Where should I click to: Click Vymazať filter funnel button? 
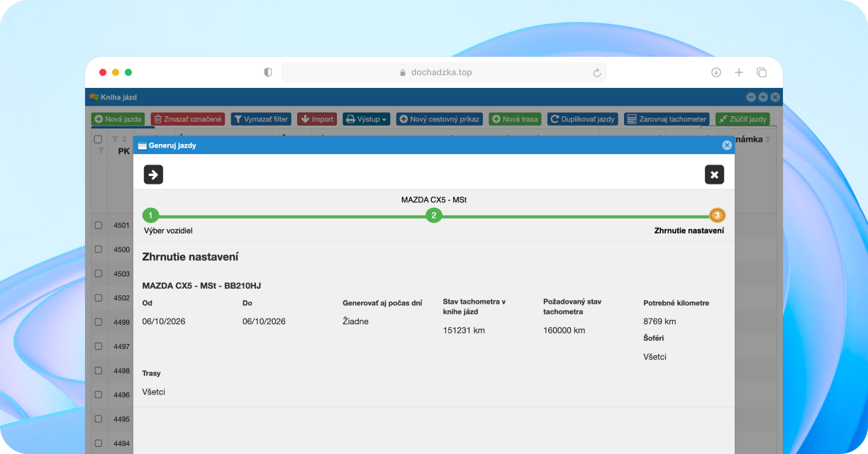(261, 119)
